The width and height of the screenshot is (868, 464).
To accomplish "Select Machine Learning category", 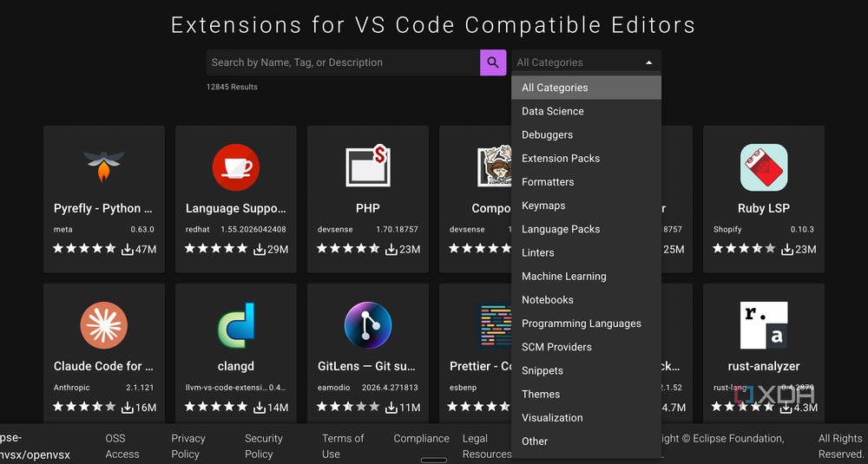I will (586, 276).
